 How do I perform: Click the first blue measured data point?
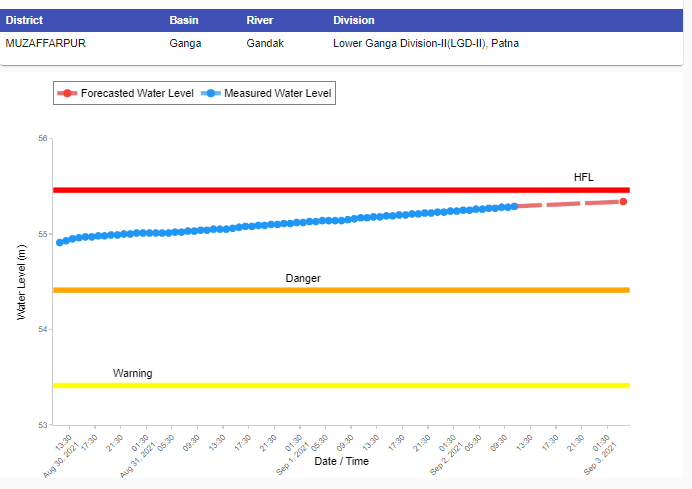60,243
